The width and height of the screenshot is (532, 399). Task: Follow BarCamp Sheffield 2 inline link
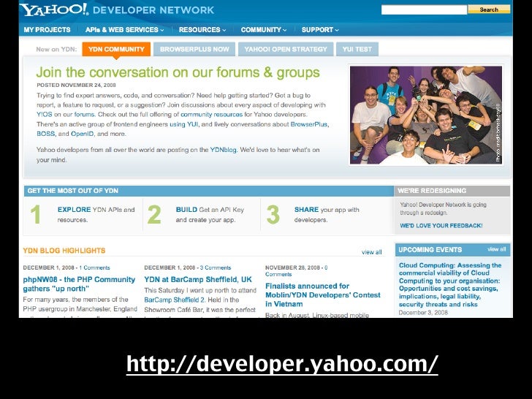click(x=175, y=300)
